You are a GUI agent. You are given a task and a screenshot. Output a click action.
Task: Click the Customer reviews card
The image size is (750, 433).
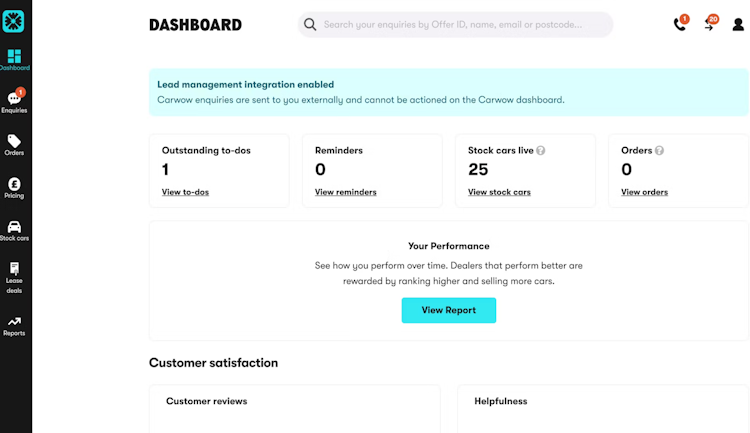pyautogui.click(x=294, y=408)
